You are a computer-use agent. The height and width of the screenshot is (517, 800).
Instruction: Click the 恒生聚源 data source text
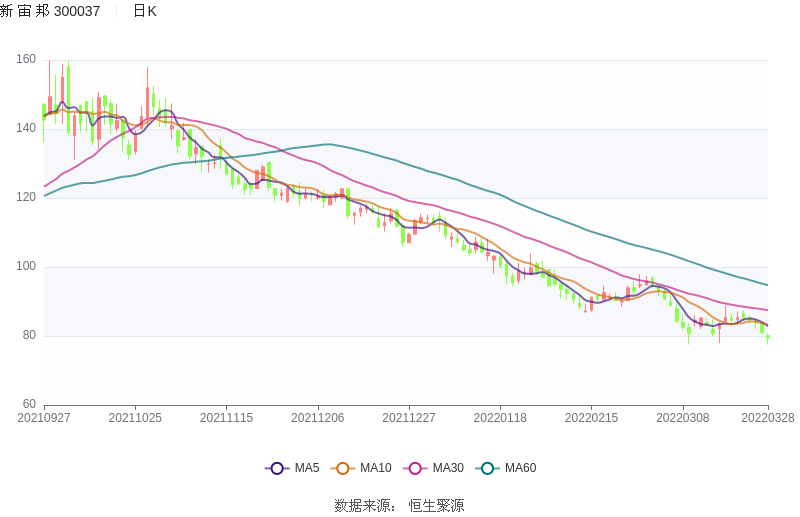click(x=437, y=506)
